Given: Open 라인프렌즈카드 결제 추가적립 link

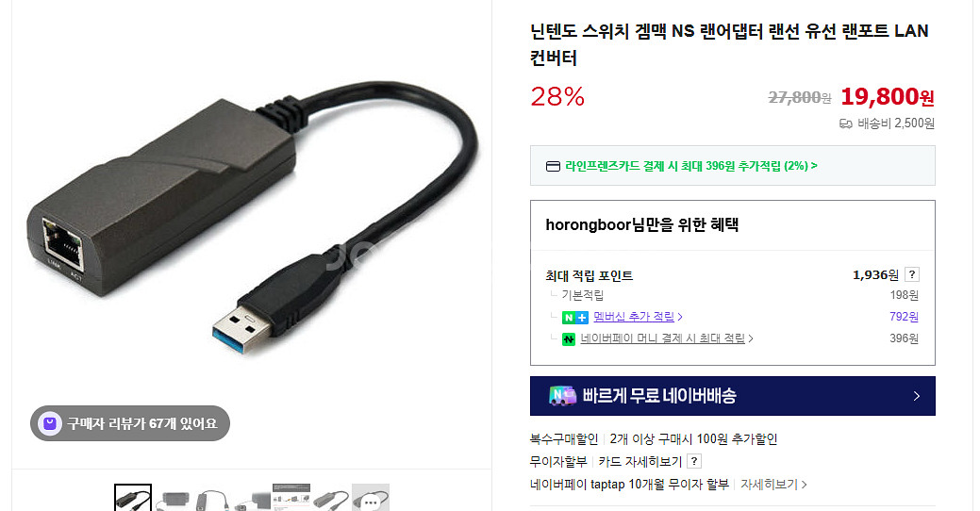Looking at the screenshot, I should (x=690, y=166).
